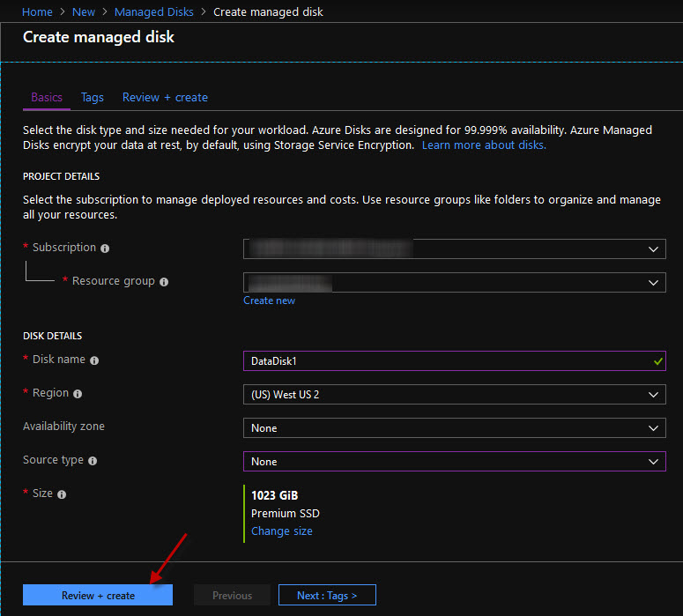Open the Learn more about disks link
This screenshot has height=616, width=683.
pos(484,145)
